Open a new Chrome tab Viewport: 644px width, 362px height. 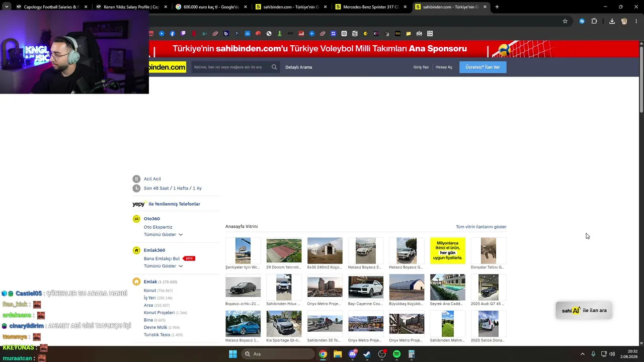point(497,7)
